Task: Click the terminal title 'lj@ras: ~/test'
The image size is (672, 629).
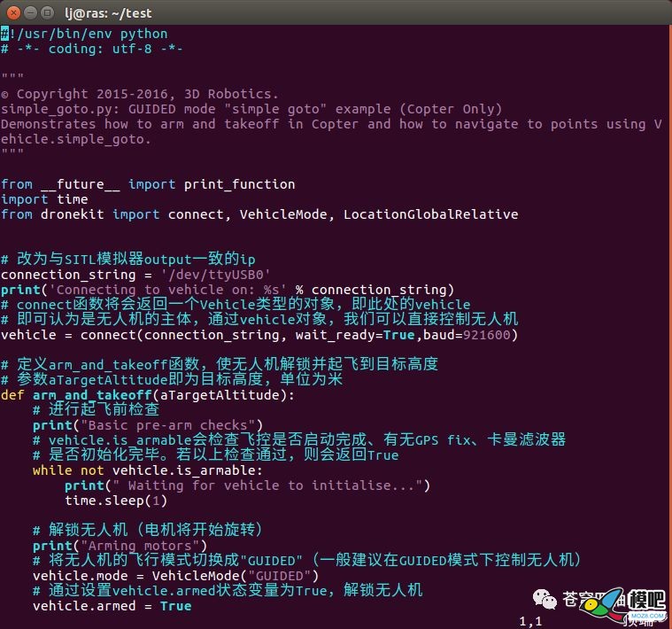Action: pos(108,13)
